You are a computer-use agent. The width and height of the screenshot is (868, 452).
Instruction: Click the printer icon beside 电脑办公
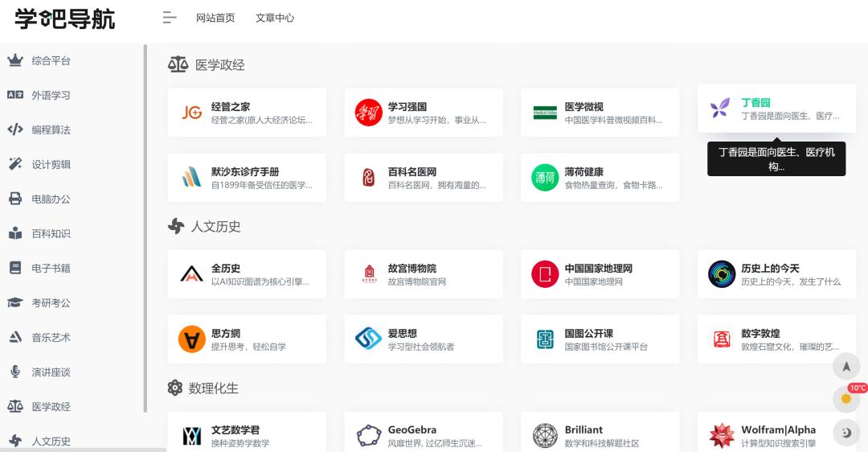15,199
